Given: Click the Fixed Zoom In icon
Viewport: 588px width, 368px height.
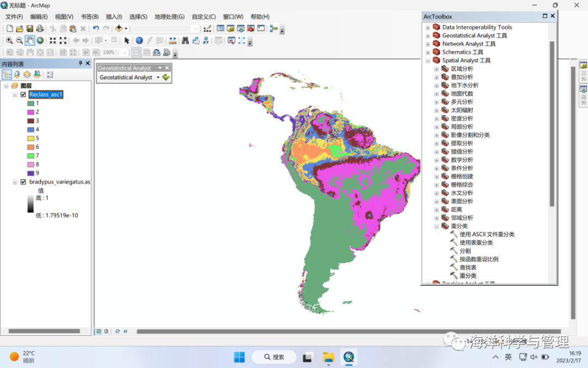Looking at the screenshot, I should [53, 40].
